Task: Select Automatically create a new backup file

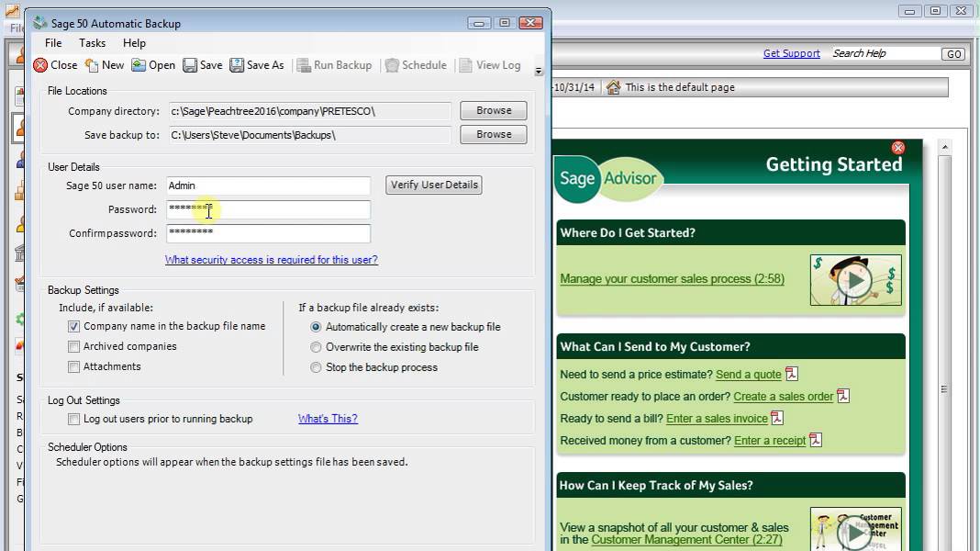Action: coord(316,327)
